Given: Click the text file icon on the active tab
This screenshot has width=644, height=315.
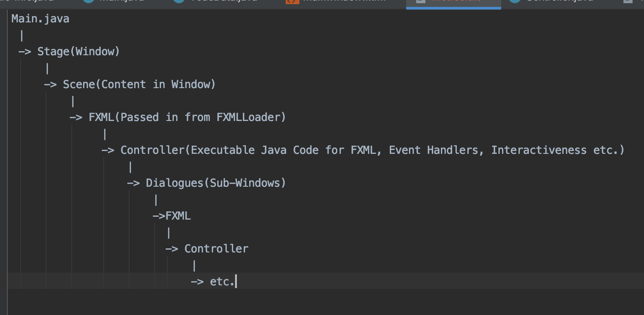Looking at the screenshot, I should [421, 1].
